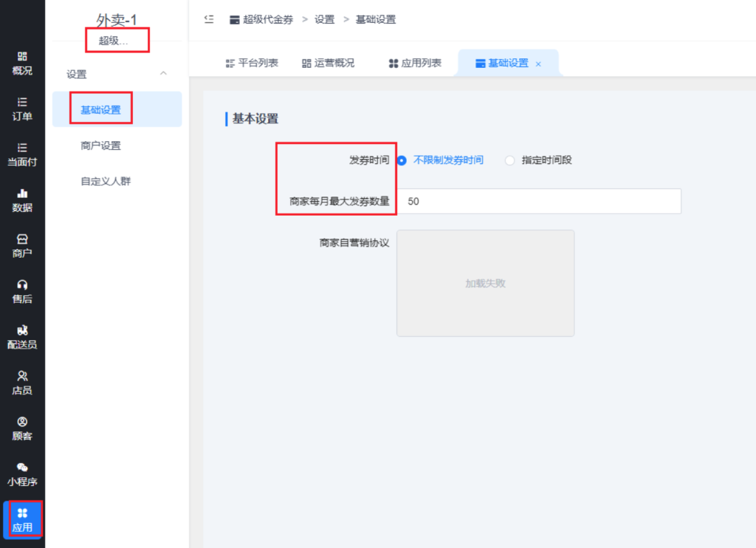Select 不限制发券时间 radio option
756x548 pixels.
click(x=402, y=160)
